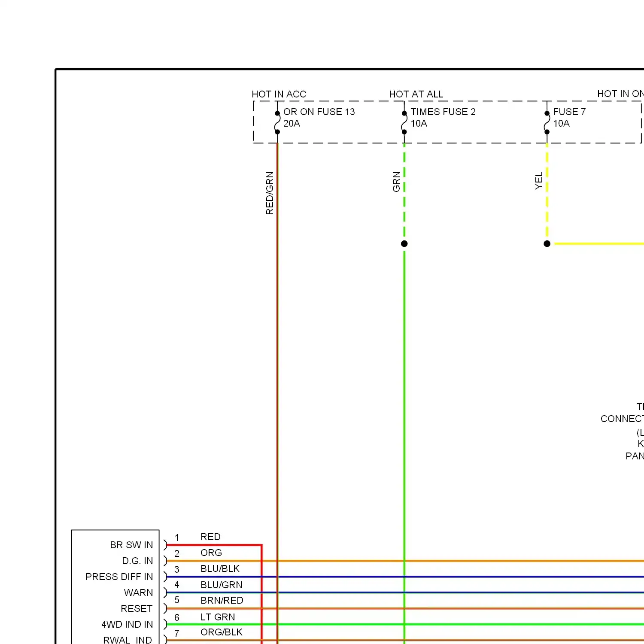The image size is (644, 644).
Task: Click the 'HOT AT ALL' label
Action: point(416,94)
